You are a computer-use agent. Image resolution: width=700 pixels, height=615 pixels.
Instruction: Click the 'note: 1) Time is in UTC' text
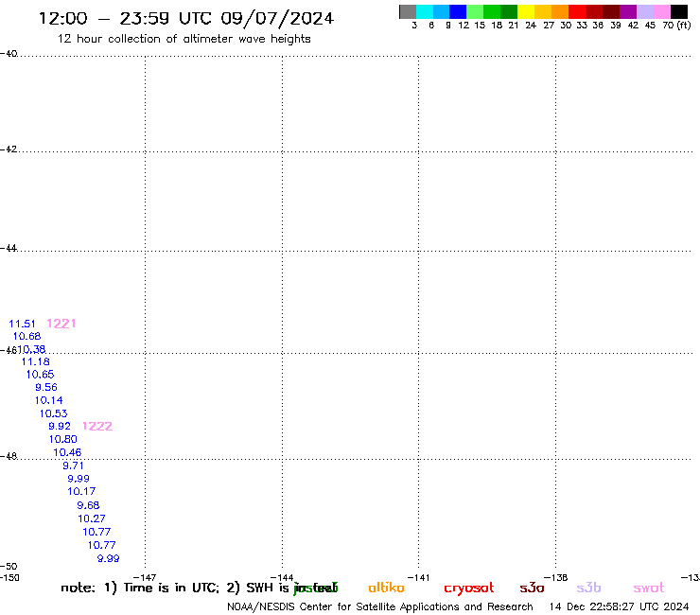140,588
